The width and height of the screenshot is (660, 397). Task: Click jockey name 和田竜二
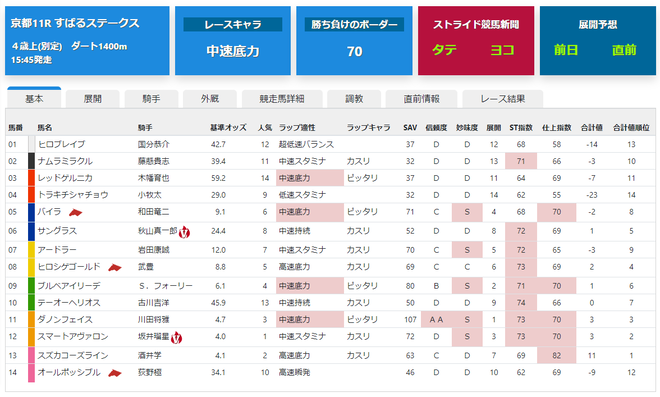(x=154, y=212)
